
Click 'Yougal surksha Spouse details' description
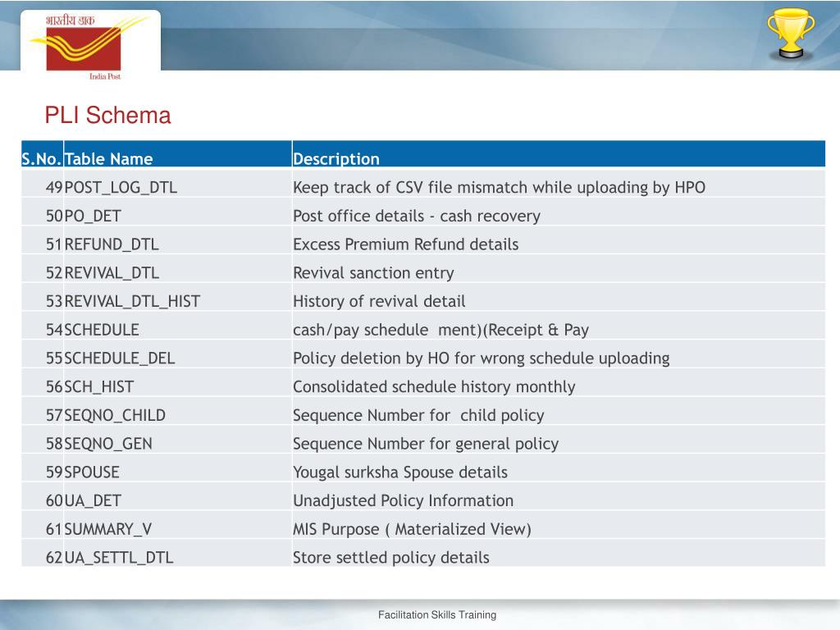[x=400, y=472]
